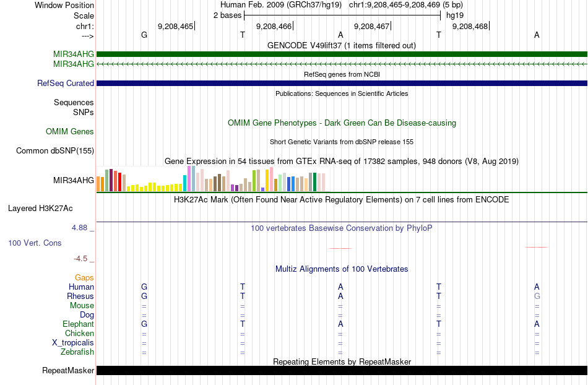
Task: Click the hg19 text beside the scale bar
Action: tap(455, 15)
